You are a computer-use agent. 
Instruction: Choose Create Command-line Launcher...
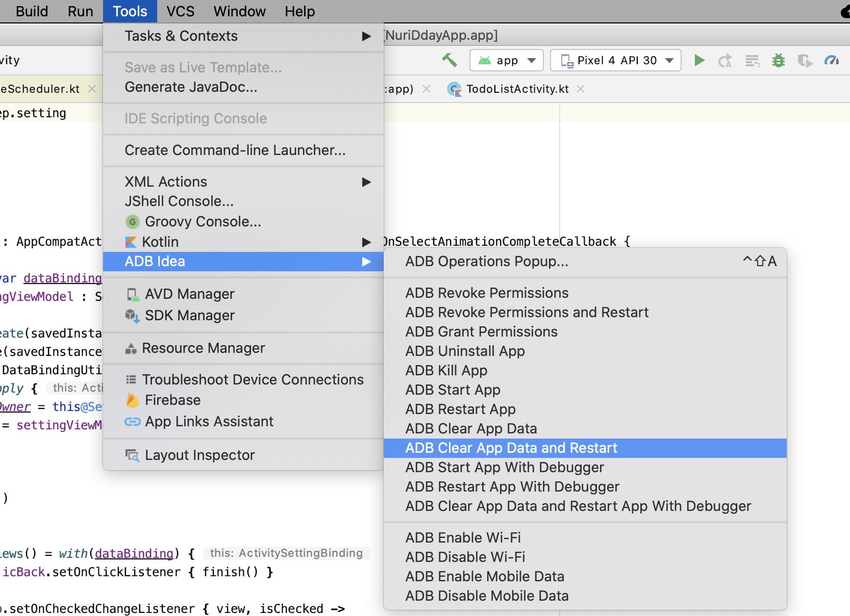tap(243, 150)
